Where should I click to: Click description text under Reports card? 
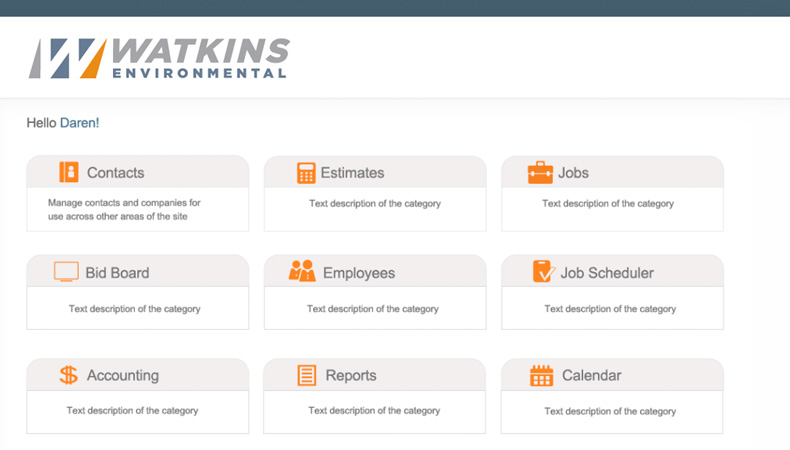coord(374,411)
